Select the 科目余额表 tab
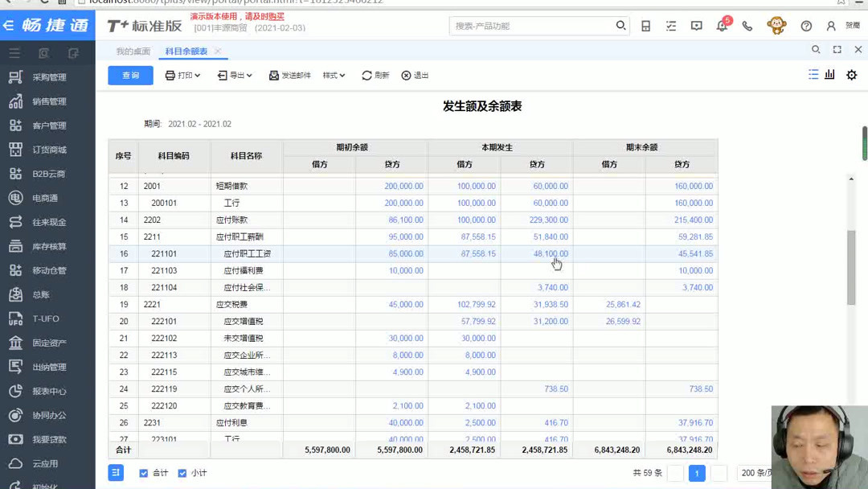 (186, 49)
